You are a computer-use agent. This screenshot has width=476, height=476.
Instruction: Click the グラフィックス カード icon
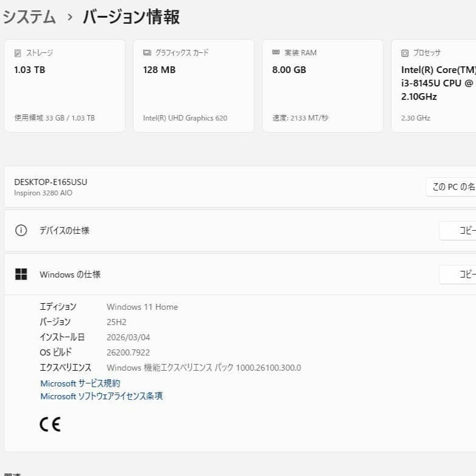coord(147,53)
